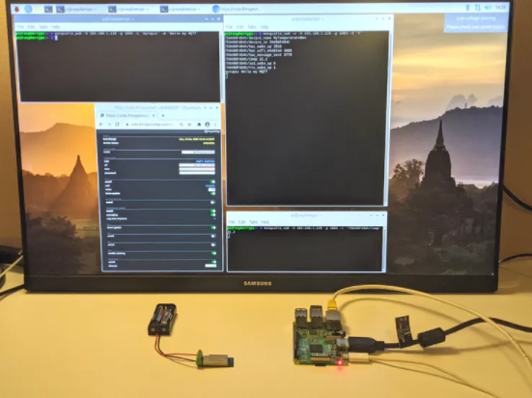Open the MQTT custom type dropdown
The height and width of the screenshot is (398, 532).
[x=206, y=161]
